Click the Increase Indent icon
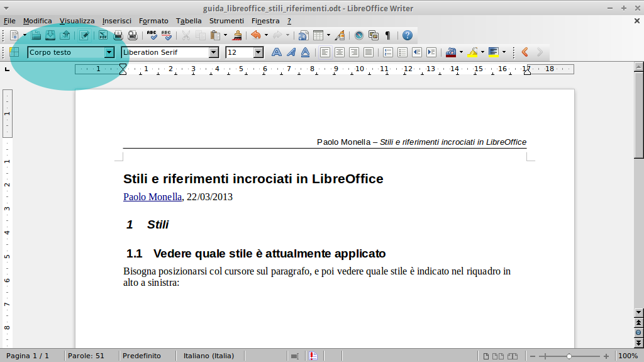Viewport: 644px width, 362px height. [x=431, y=52]
